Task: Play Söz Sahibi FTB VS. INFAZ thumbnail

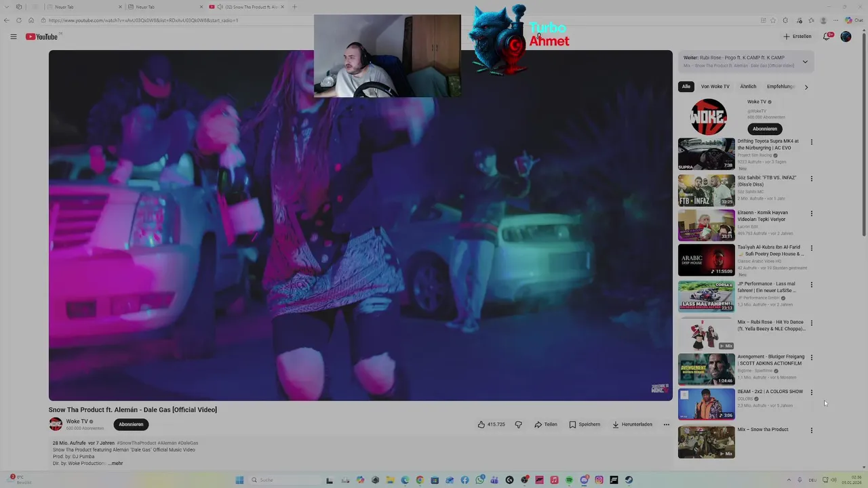Action: pyautogui.click(x=707, y=190)
